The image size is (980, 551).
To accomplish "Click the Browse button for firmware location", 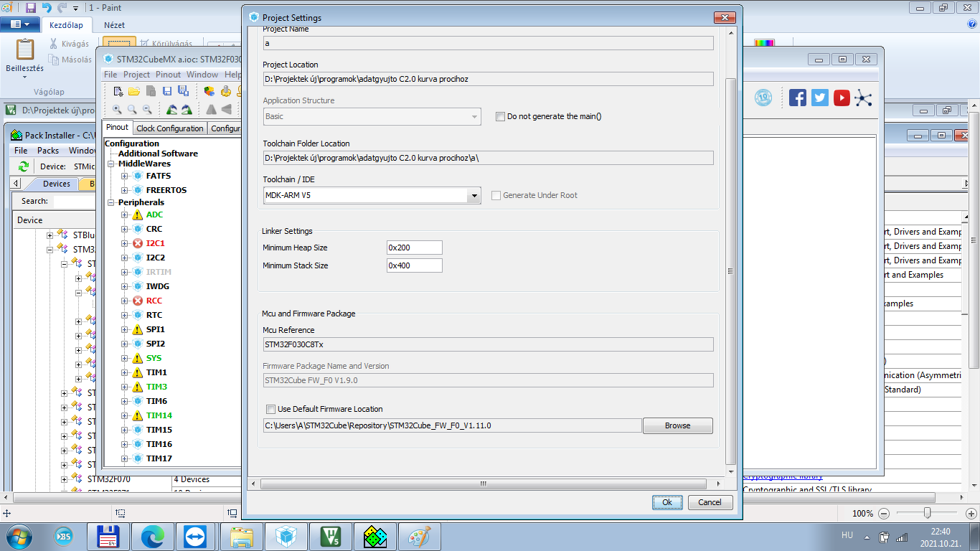I will (x=678, y=425).
